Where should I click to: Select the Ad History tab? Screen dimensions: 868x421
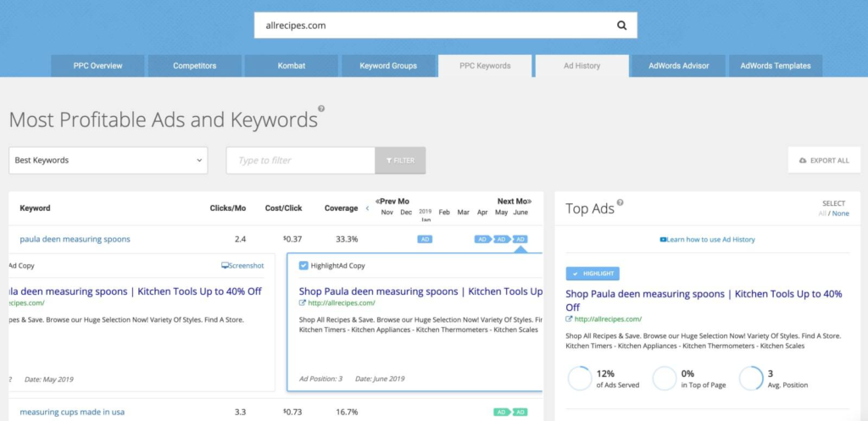(581, 66)
